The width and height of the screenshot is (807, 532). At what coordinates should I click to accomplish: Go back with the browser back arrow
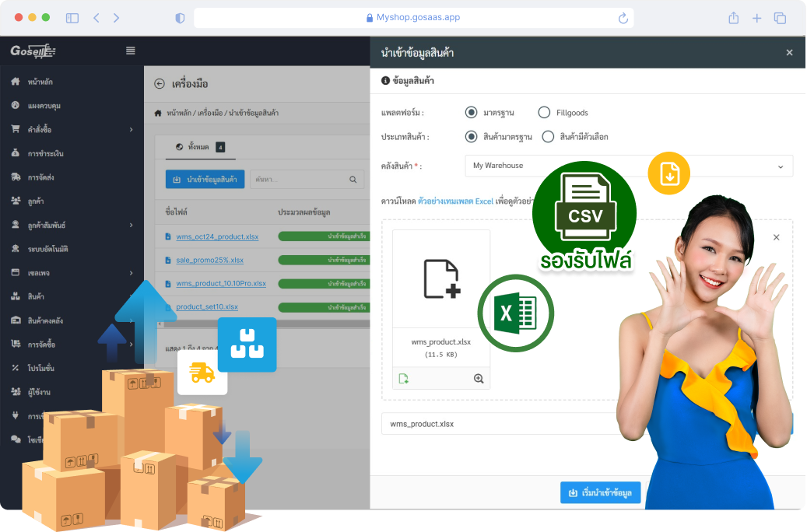point(96,18)
